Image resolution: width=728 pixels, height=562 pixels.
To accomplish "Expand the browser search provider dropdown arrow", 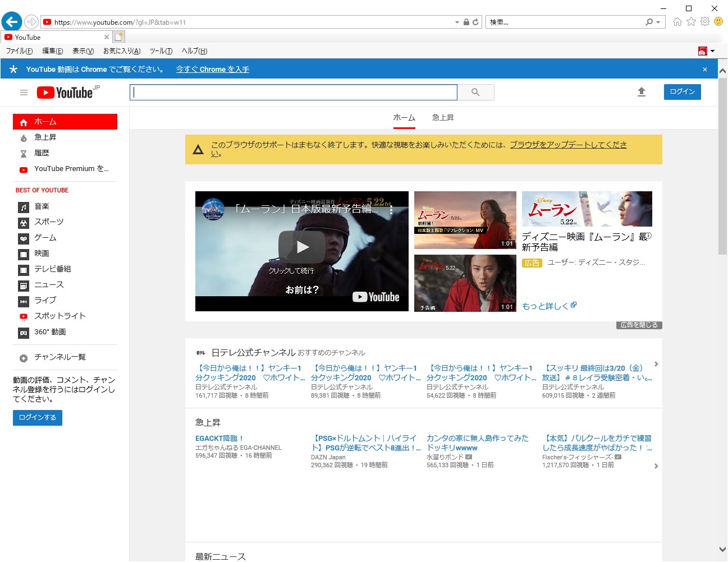I will click(658, 22).
